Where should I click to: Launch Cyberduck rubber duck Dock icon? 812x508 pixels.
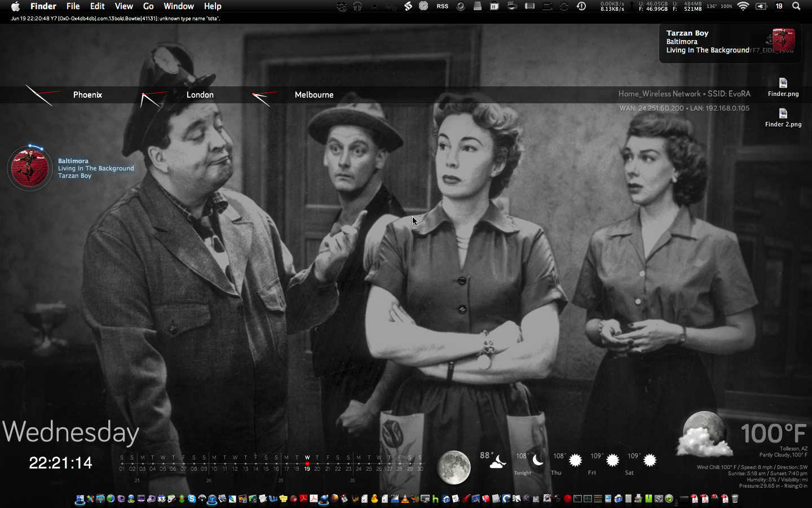(374, 498)
